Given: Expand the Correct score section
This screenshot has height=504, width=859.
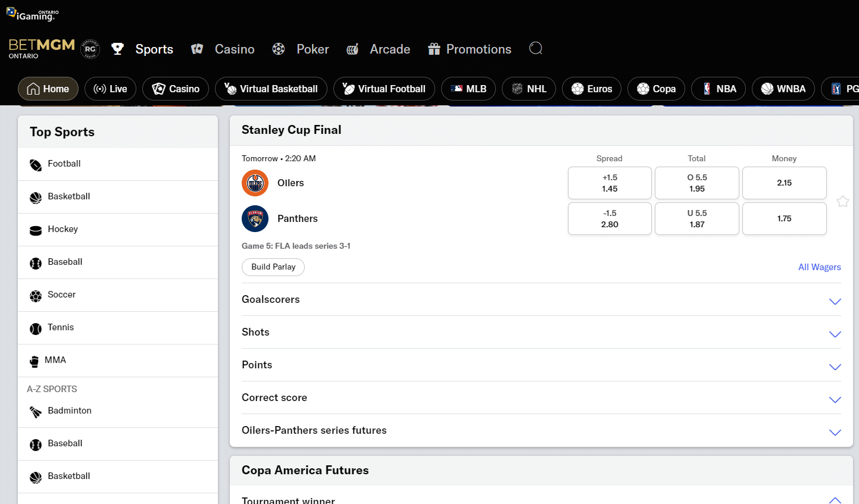Looking at the screenshot, I should pos(835,400).
